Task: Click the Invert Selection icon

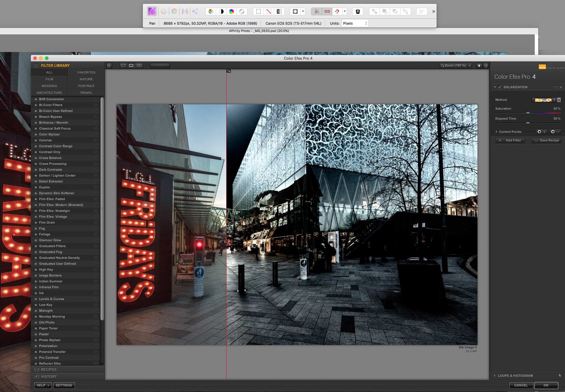Action: click(279, 11)
